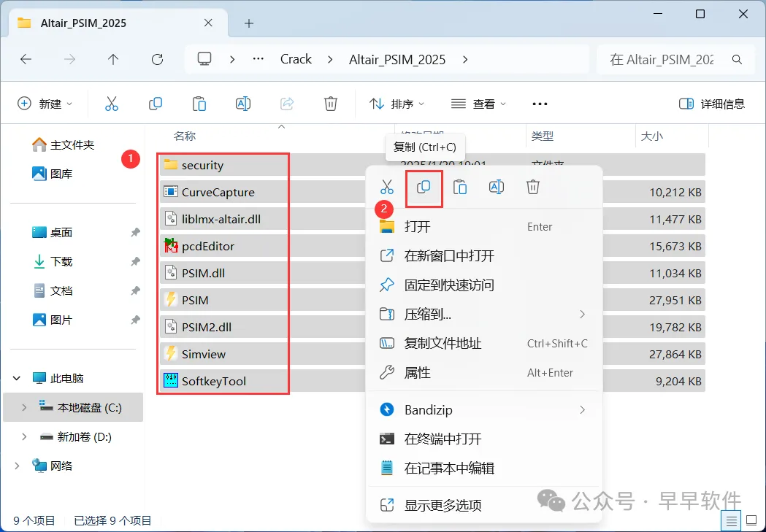Expand the 本地磁盘 (C:) tree node
The width and height of the screenshot is (766, 532).
click(24, 407)
